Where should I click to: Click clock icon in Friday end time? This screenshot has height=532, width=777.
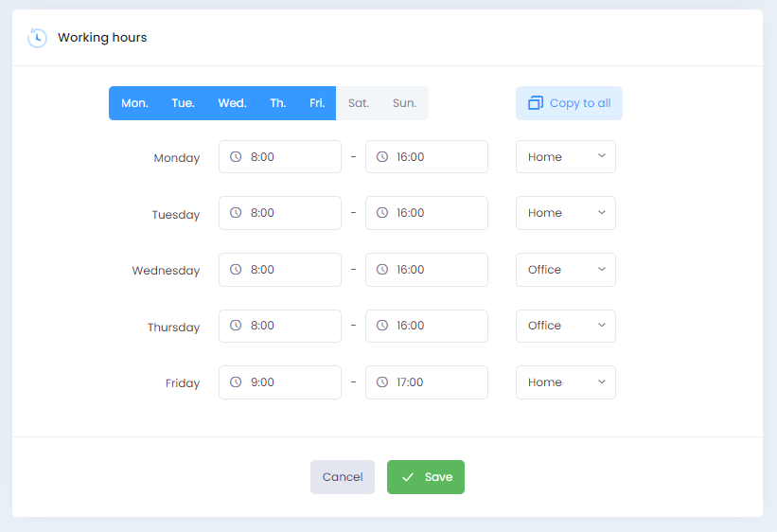[382, 381]
